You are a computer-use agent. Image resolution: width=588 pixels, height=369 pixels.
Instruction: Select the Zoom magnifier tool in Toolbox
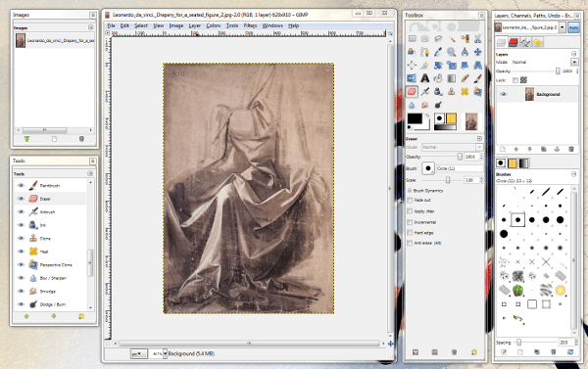[x=452, y=52]
